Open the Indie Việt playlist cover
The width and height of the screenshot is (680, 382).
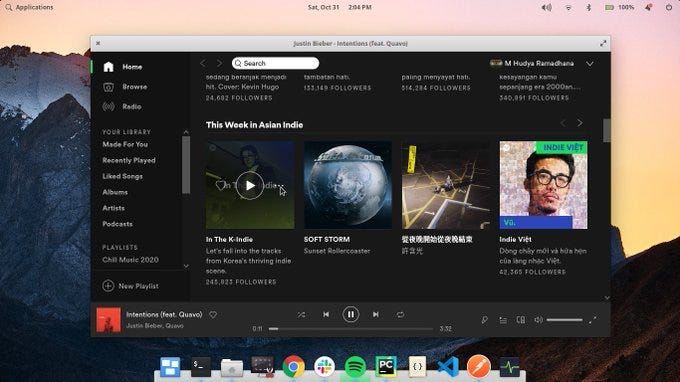[543, 185]
